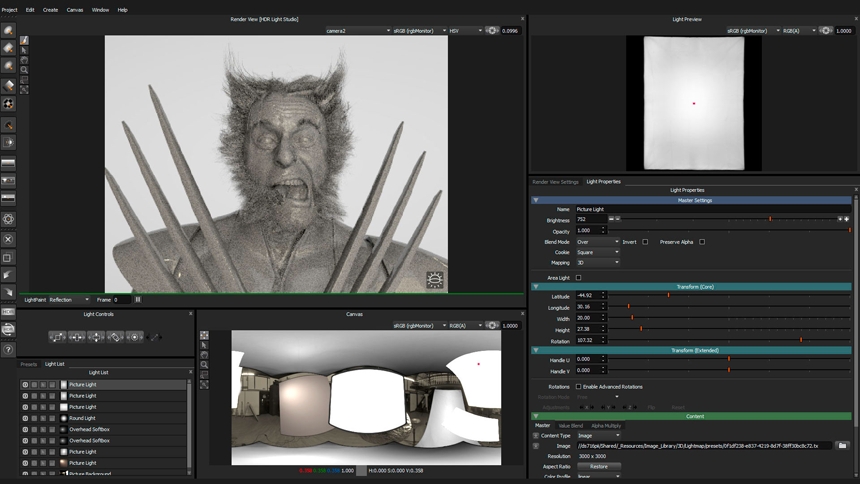Click the circled X icon in left toolbar
Image resolution: width=860 pixels, height=484 pixels.
tap(8, 239)
